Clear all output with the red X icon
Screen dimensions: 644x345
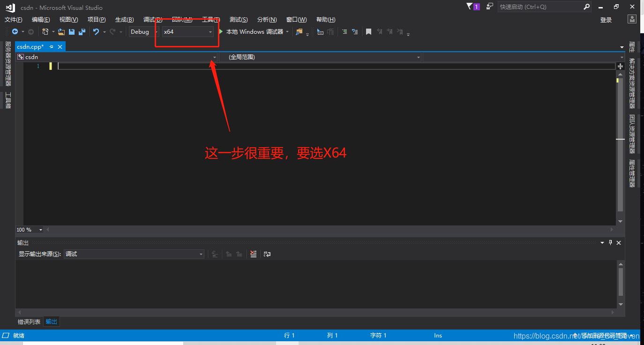pyautogui.click(x=254, y=254)
